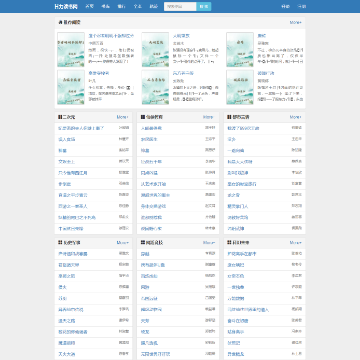Focus the search box in the navigation bar

coord(180,6)
